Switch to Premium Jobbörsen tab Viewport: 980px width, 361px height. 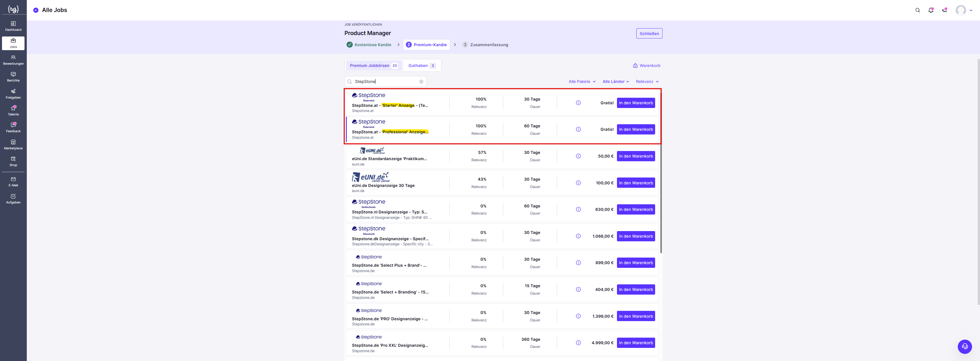click(374, 66)
